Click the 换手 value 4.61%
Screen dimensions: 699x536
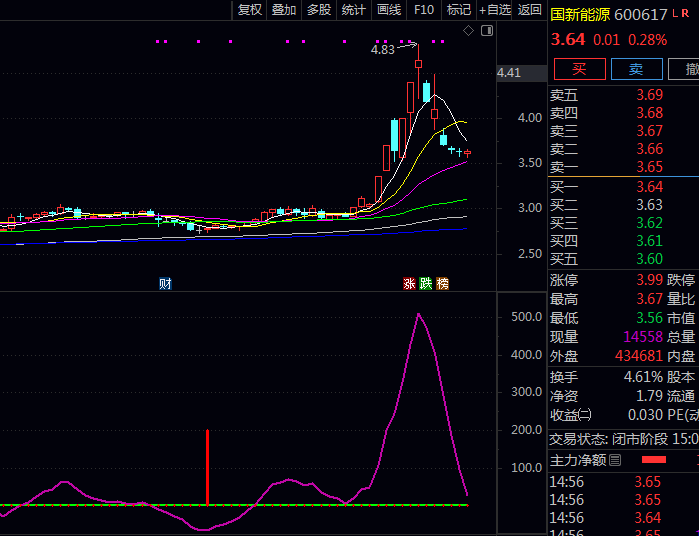643,377
